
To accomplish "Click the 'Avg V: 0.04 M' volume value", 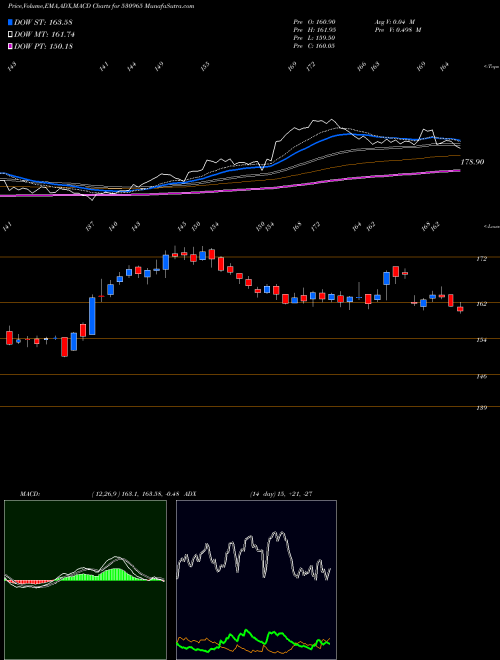I will (394, 22).
